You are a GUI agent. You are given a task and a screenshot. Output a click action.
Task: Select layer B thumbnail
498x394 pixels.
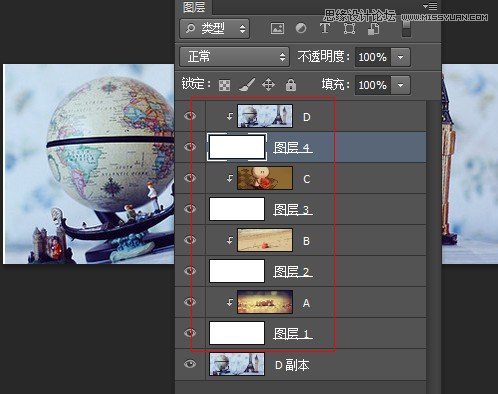click(x=265, y=240)
